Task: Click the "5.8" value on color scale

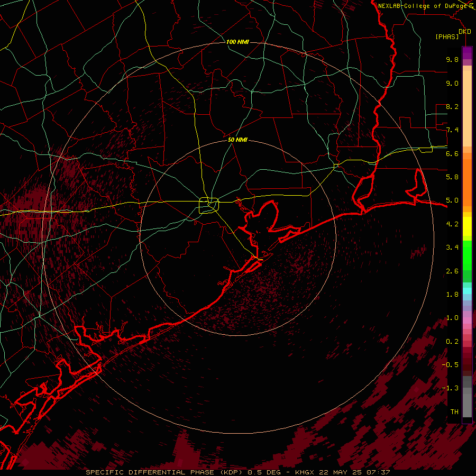Action: tap(452, 177)
